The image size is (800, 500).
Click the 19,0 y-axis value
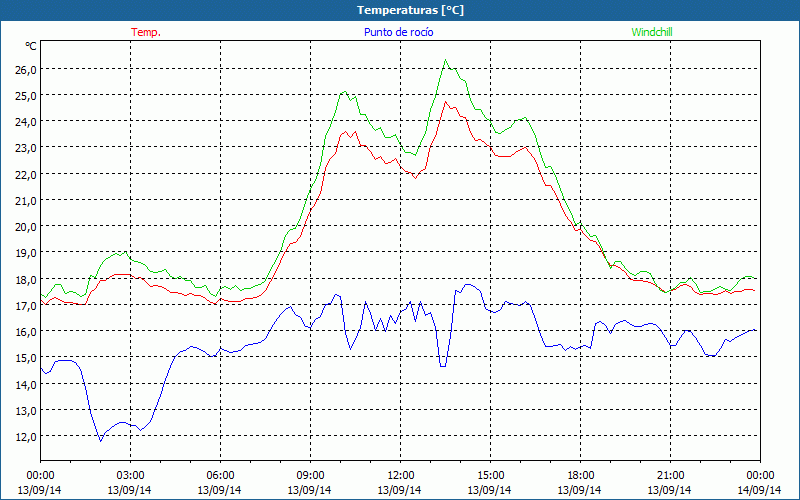pyautogui.click(x=26, y=253)
